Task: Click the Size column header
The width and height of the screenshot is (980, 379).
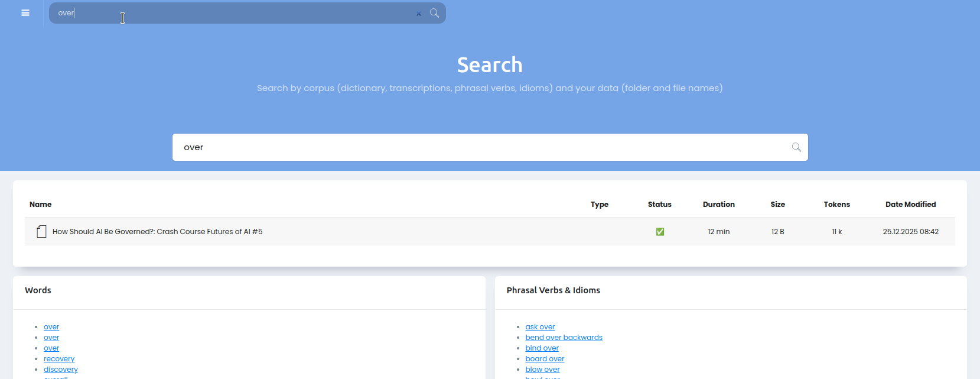Action: (777, 205)
